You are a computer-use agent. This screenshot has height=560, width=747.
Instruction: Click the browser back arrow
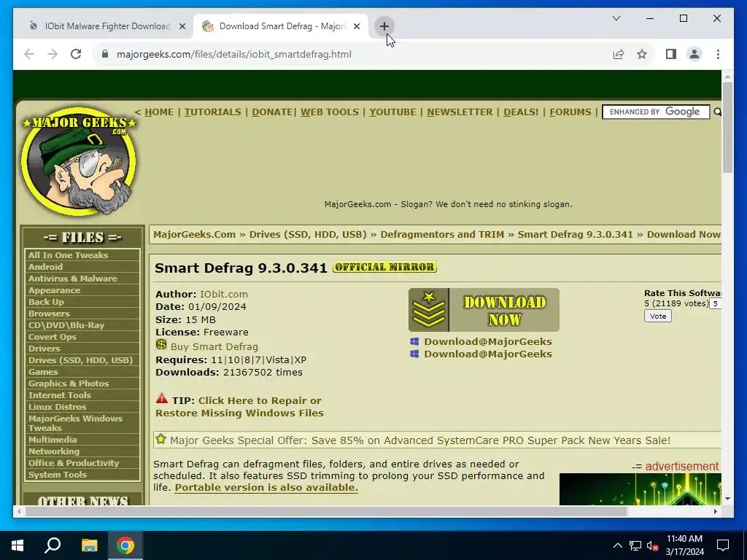[x=29, y=54]
